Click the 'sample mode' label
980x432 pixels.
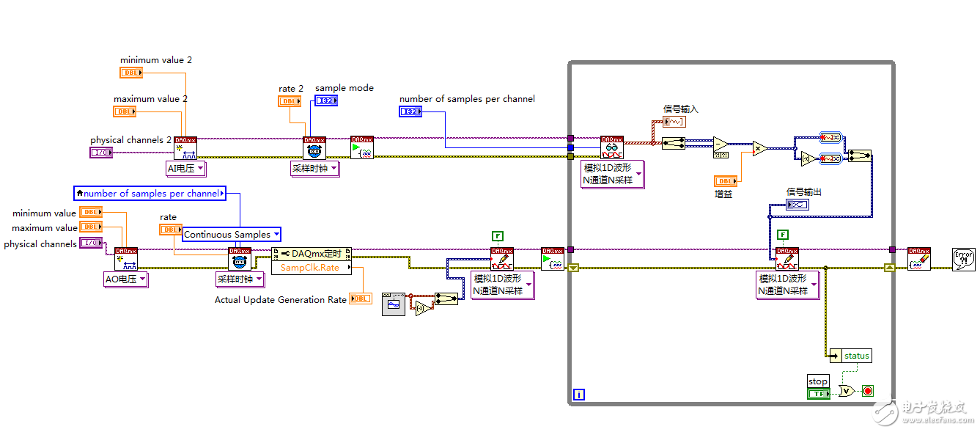click(345, 88)
